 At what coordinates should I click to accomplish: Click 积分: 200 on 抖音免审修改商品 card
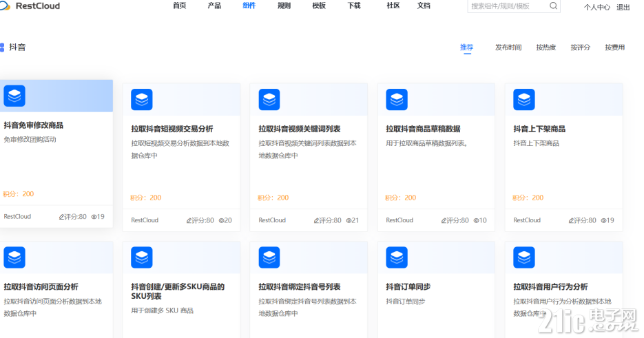click(19, 194)
